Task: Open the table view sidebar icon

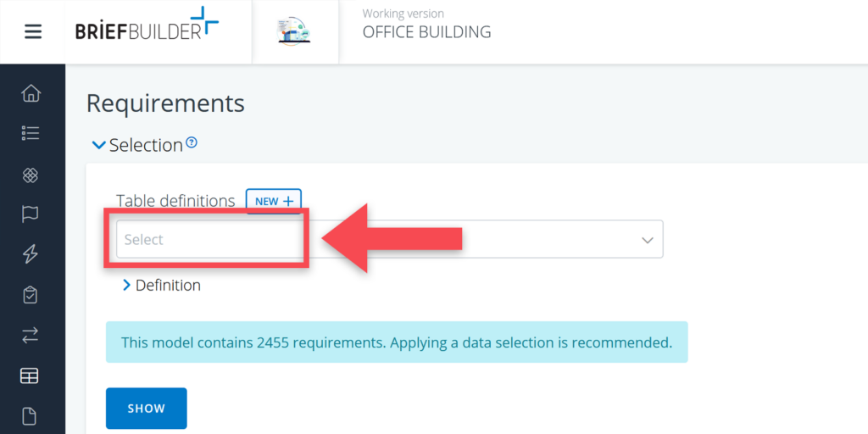Action: coord(31,376)
